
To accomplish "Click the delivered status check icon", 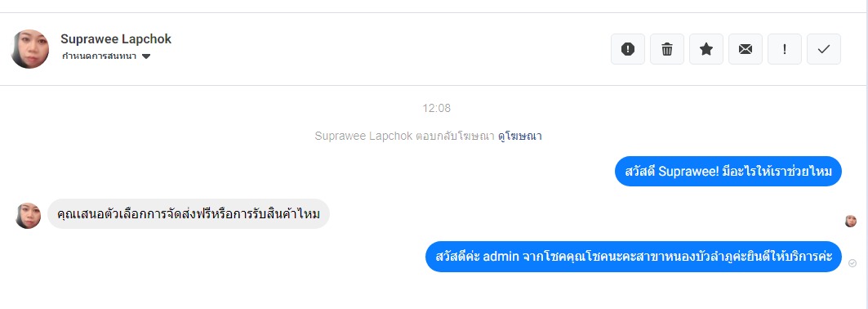I will [852, 263].
